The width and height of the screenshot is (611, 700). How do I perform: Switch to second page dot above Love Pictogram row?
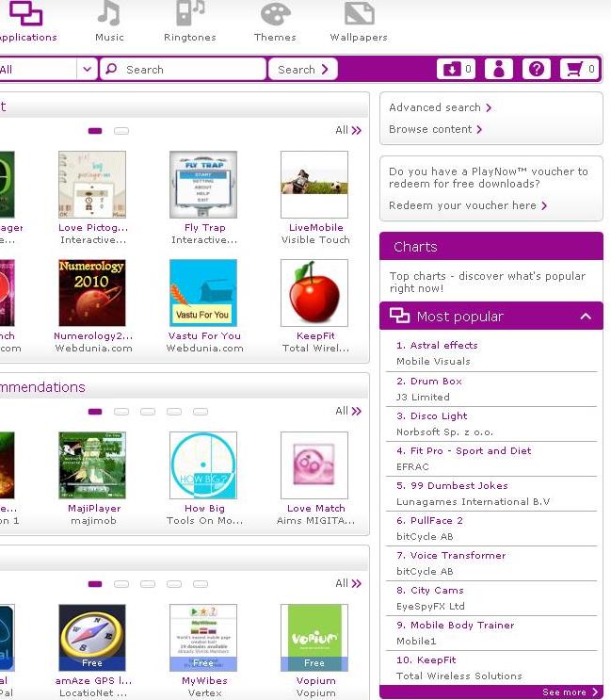pos(121,131)
